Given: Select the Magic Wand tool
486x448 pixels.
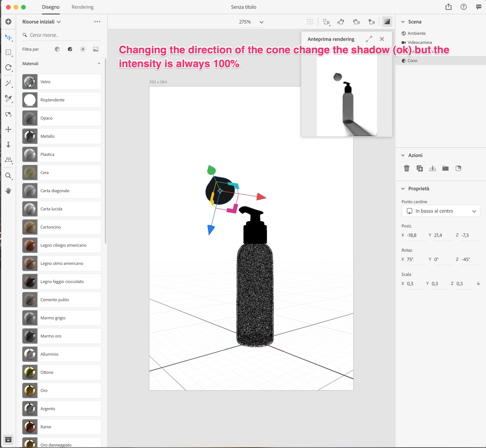Looking at the screenshot, I should coord(8,83).
